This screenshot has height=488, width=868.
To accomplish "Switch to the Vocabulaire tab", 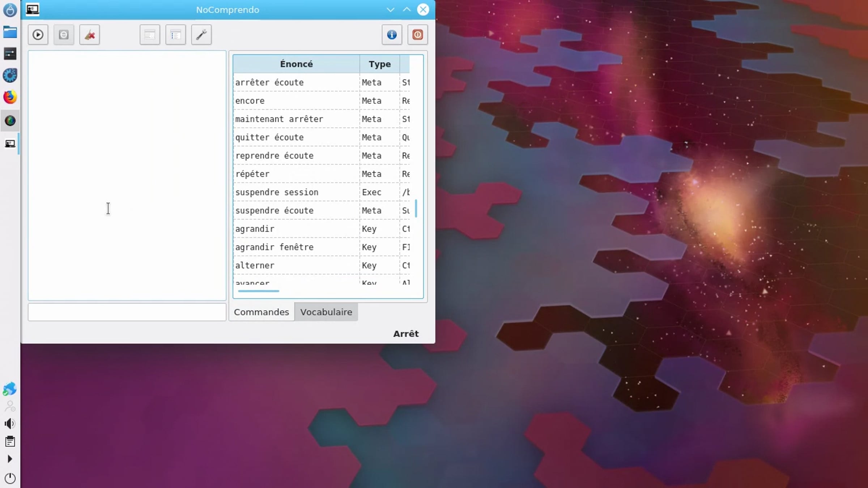I will pyautogui.click(x=326, y=312).
